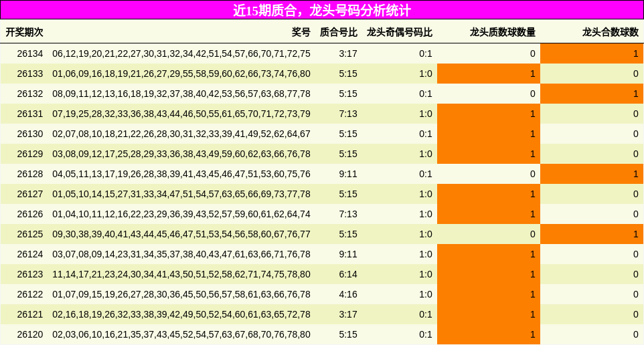Select issue number 26122

point(30,295)
